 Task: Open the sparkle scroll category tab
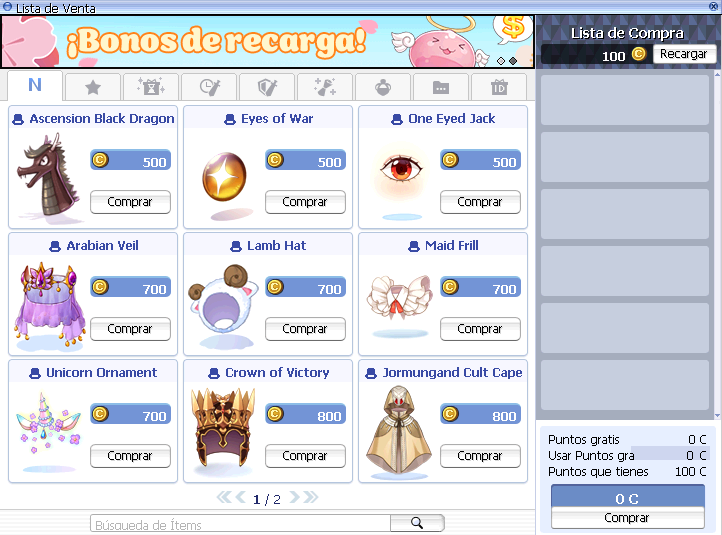tap(325, 87)
